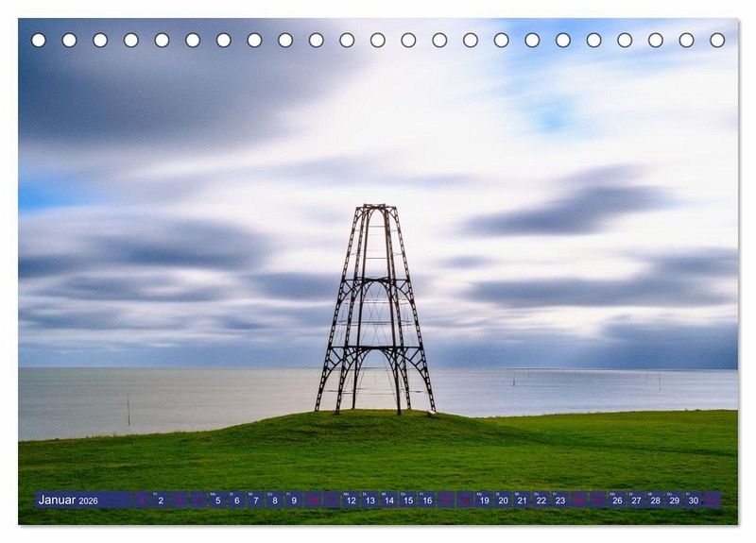Image resolution: width=756 pixels, height=543 pixels.
Task: Select day 2 in the calendar strip
Action: coord(160,501)
